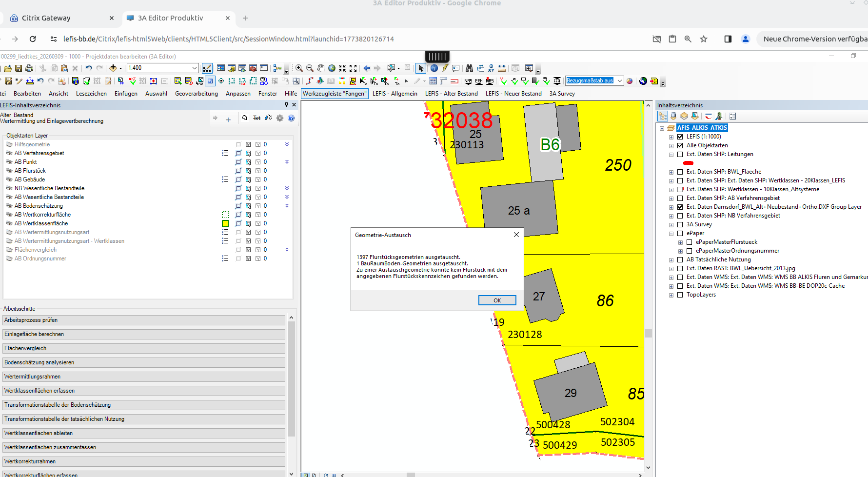Click the yellow AB Wertklassenfläche color swatch
The image size is (868, 477).
coord(225,223)
